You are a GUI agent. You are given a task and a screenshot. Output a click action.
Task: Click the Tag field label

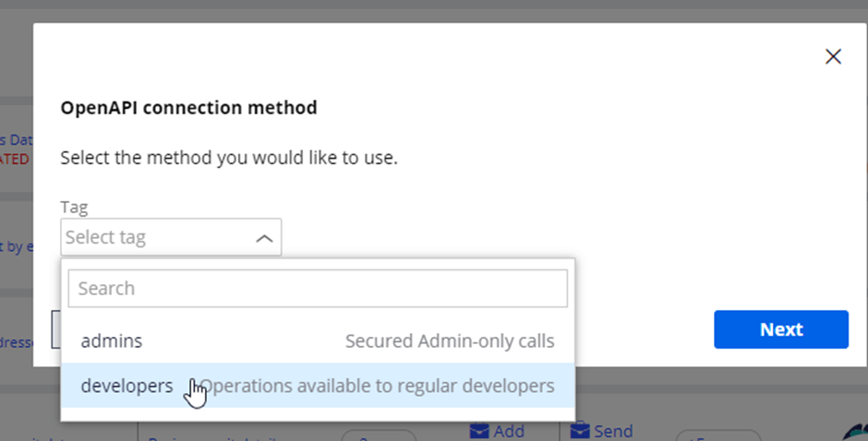click(x=74, y=208)
